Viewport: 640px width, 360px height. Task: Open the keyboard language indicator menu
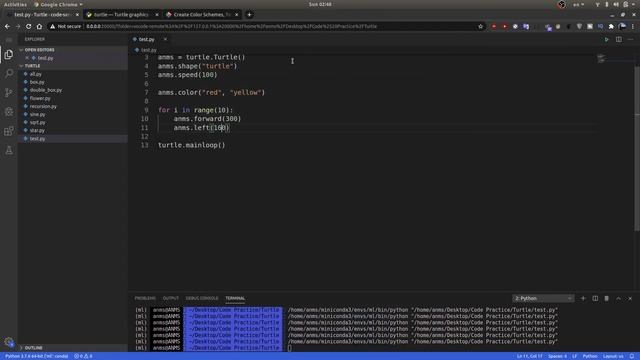click(x=578, y=4)
